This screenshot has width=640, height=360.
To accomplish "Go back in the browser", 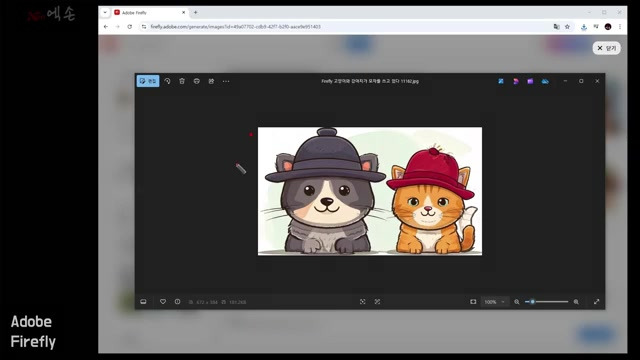I will [106, 27].
